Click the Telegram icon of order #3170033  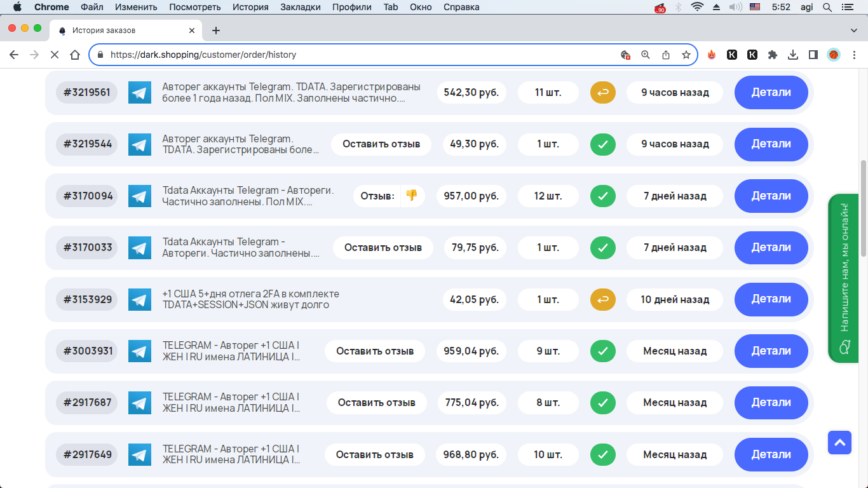click(x=140, y=248)
